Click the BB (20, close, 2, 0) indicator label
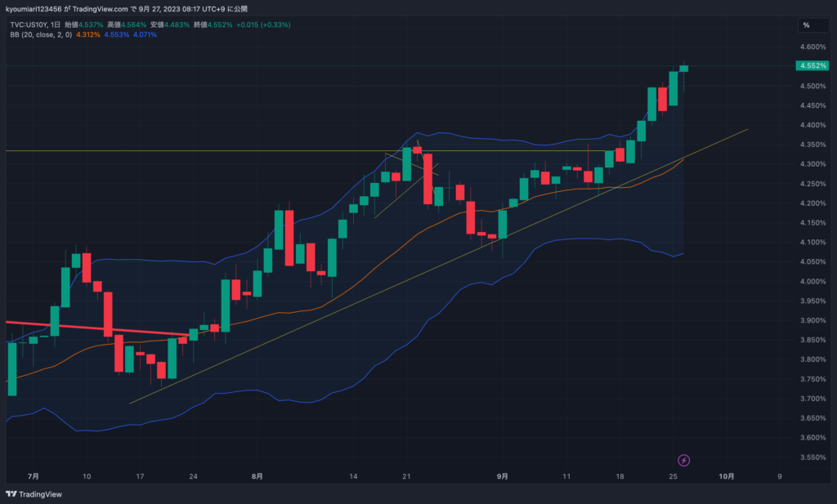The width and height of the screenshot is (837, 504). point(41,34)
